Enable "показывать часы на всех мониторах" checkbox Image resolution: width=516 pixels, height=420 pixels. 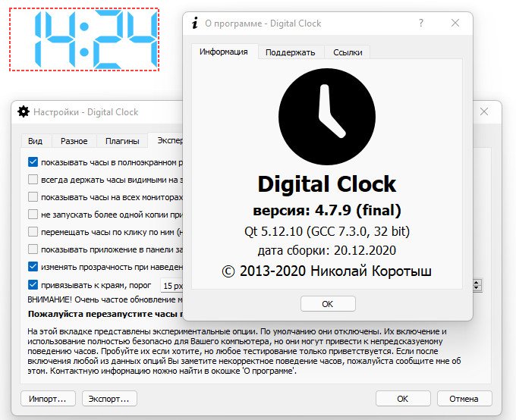click(x=33, y=197)
